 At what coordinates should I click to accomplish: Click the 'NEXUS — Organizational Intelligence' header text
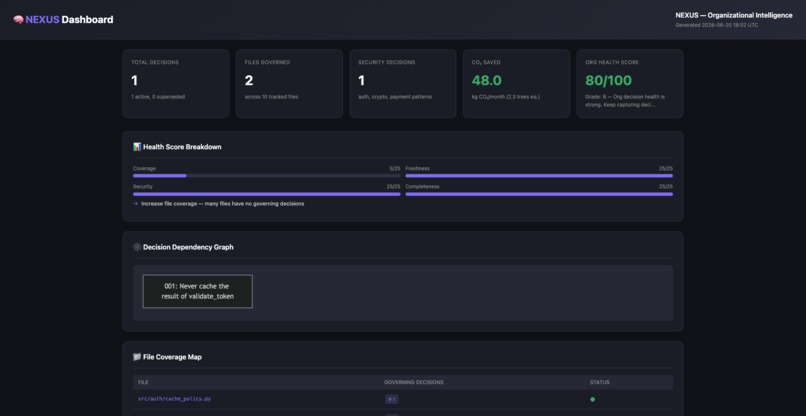click(x=734, y=15)
